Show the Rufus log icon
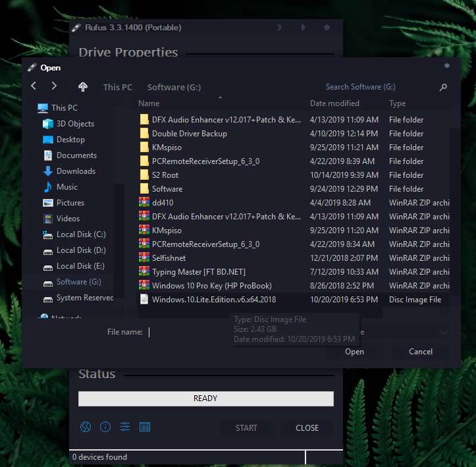 145,427
